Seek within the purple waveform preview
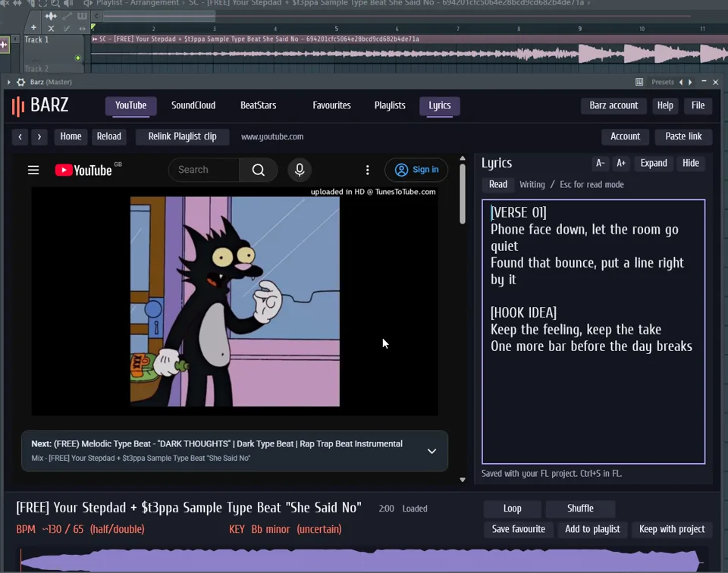Viewport: 728px width, 573px height. coord(361,560)
